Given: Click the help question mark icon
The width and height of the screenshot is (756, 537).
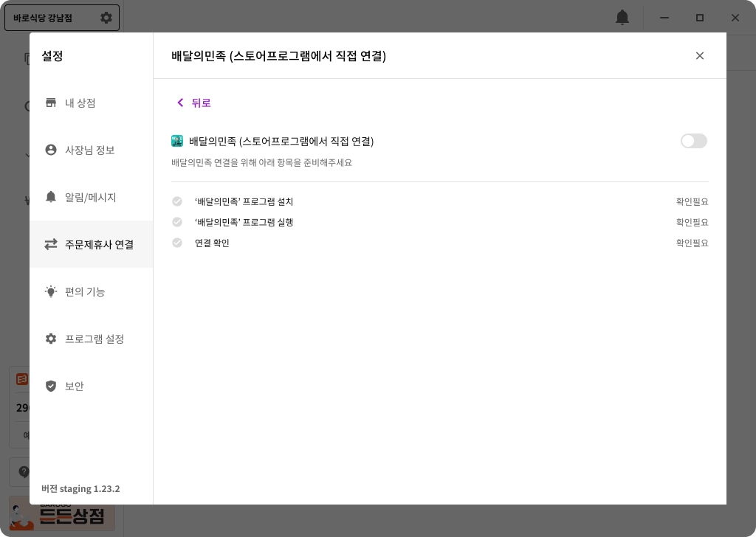Looking at the screenshot, I should tap(24, 471).
